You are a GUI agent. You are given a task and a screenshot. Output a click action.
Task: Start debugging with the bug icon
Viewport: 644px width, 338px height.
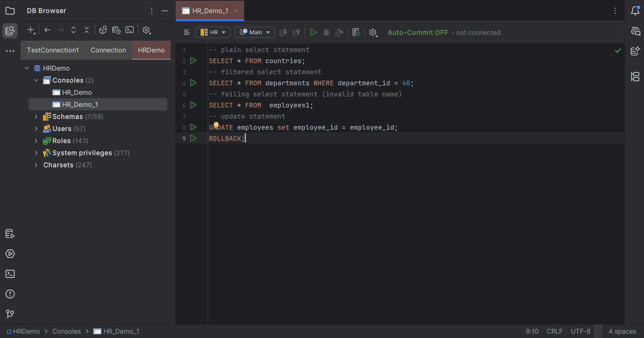click(326, 32)
